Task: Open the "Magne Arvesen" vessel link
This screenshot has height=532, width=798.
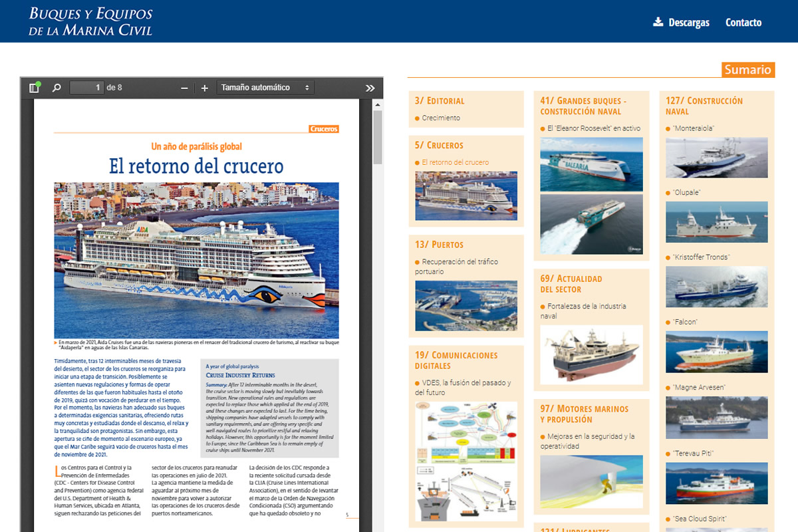Action: (699, 387)
